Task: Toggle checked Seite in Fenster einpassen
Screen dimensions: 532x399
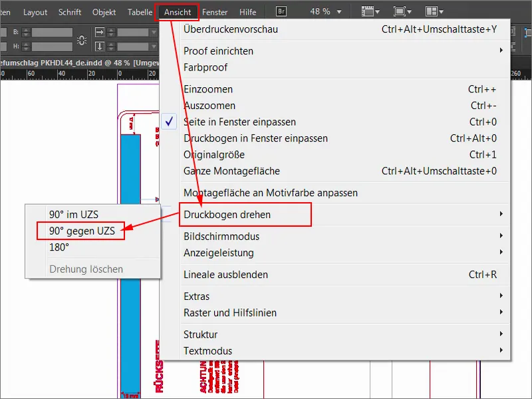Action: point(340,122)
